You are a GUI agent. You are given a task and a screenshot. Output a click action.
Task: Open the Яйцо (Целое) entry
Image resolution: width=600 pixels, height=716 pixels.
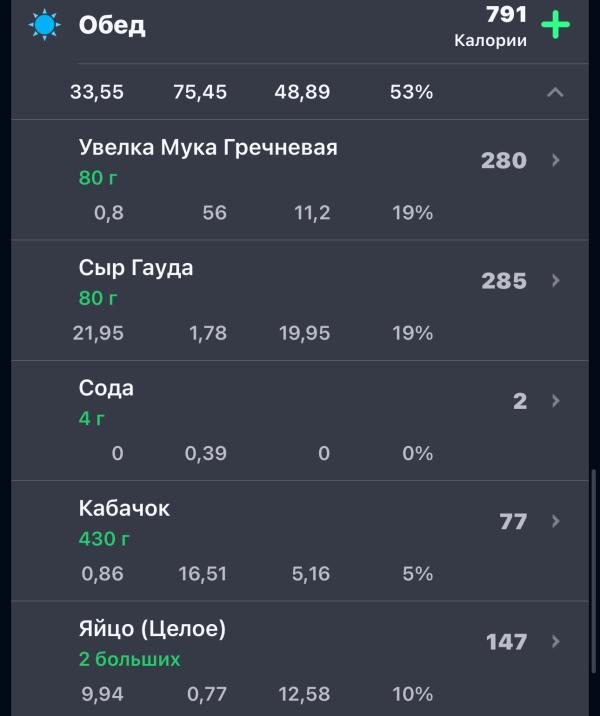(152, 629)
